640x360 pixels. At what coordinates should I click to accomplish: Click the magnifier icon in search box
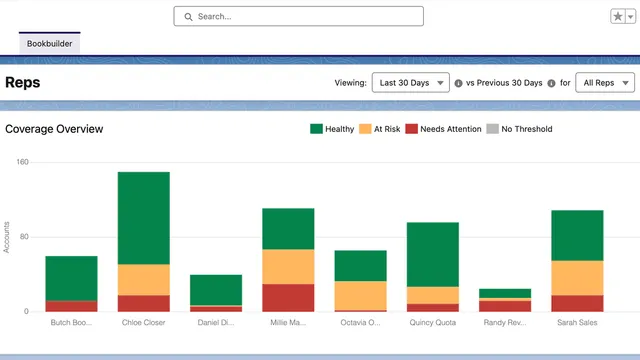[188, 17]
